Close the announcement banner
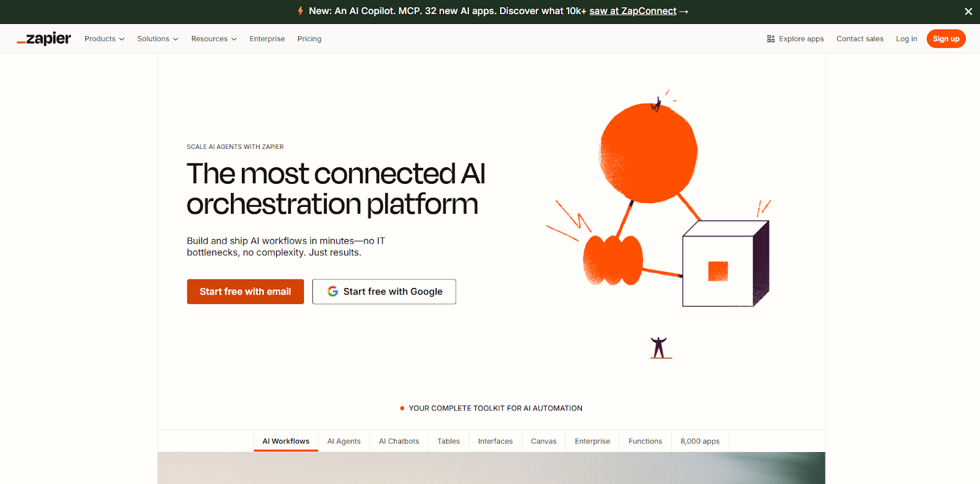980x484 pixels. tap(968, 12)
